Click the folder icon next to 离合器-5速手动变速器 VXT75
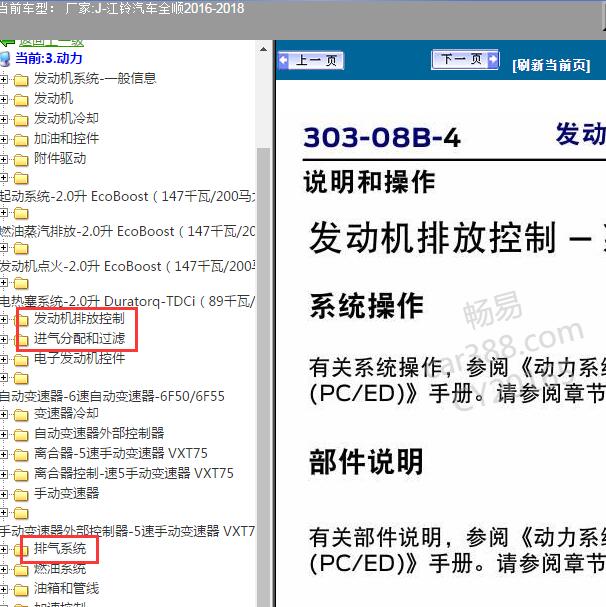Screen dimensions: 606x607 click(21, 454)
